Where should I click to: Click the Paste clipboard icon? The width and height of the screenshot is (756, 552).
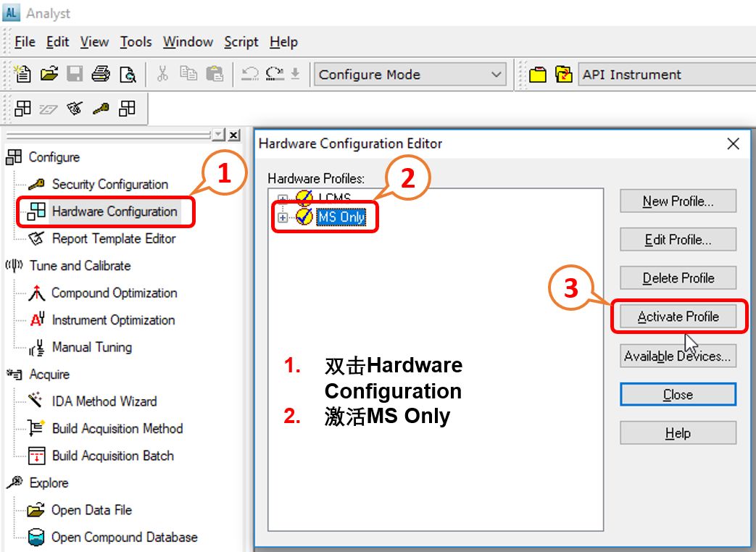(x=215, y=74)
